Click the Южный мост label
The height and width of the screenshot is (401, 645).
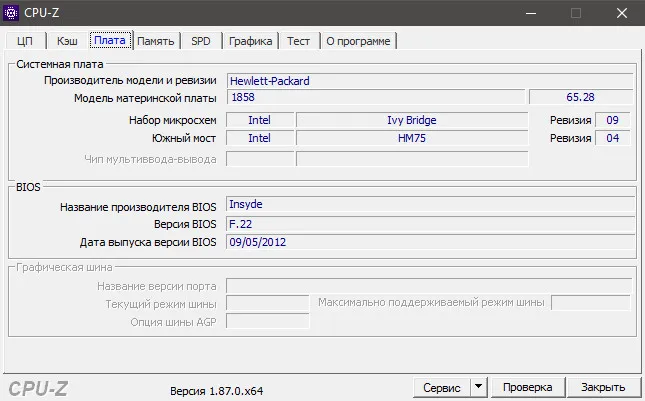coord(183,138)
